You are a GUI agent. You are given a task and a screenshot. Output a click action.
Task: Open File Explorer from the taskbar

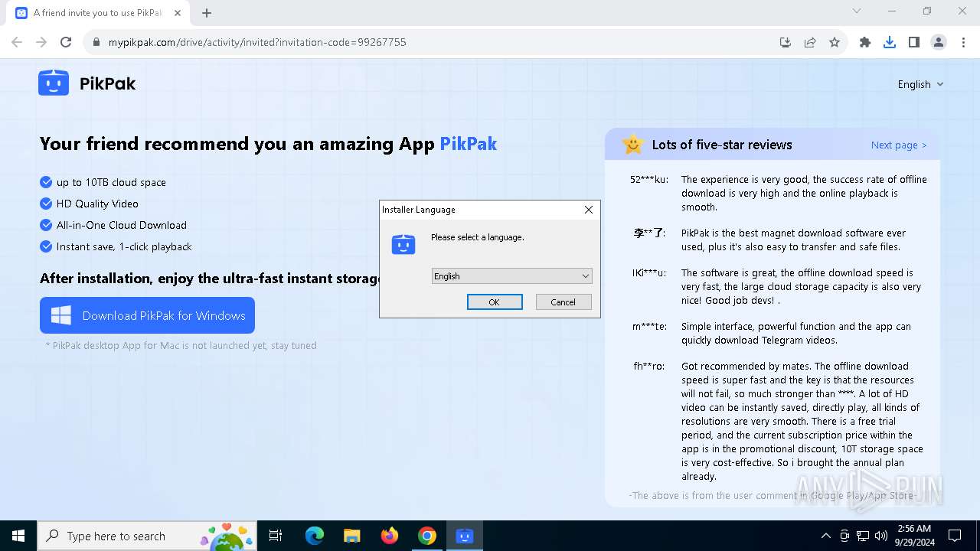point(352,536)
